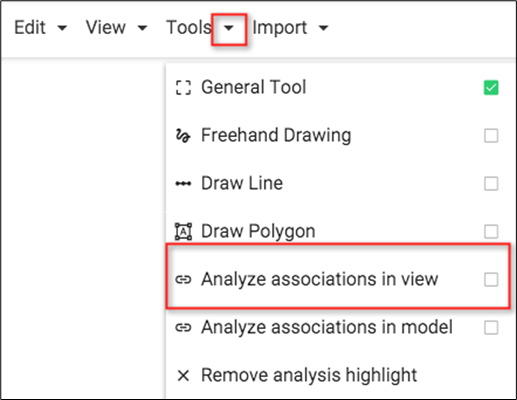Check the Draw Polygon checkbox
517x400 pixels.
[x=491, y=231]
